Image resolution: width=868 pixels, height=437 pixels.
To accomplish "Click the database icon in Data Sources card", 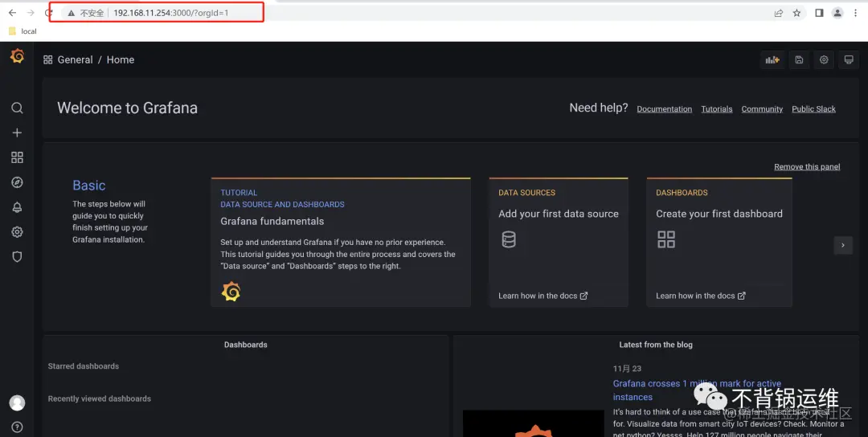I will click(509, 239).
